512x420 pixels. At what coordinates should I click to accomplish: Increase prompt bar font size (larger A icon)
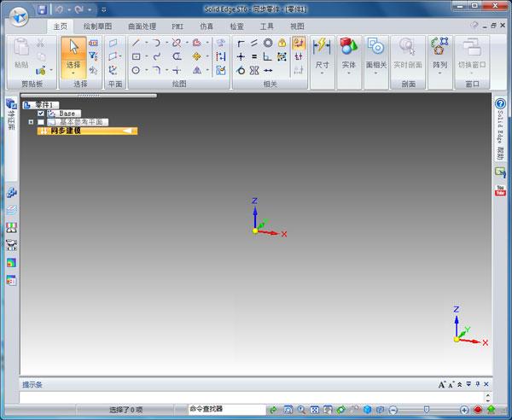[441, 384]
